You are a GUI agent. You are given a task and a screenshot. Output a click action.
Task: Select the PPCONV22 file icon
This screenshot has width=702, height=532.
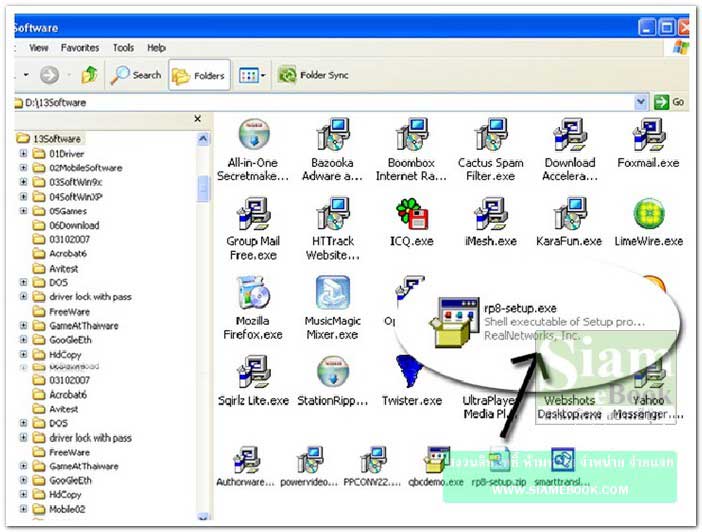(x=372, y=460)
